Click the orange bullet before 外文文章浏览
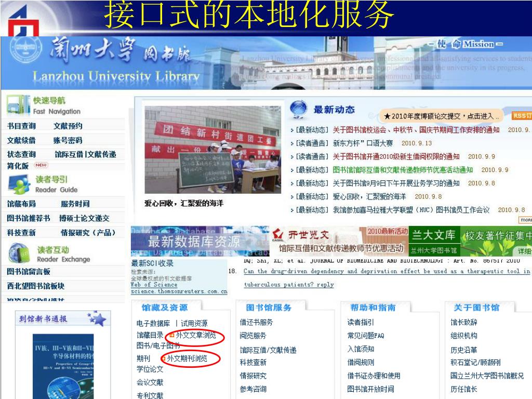This screenshot has width=532, height=399. [171, 335]
